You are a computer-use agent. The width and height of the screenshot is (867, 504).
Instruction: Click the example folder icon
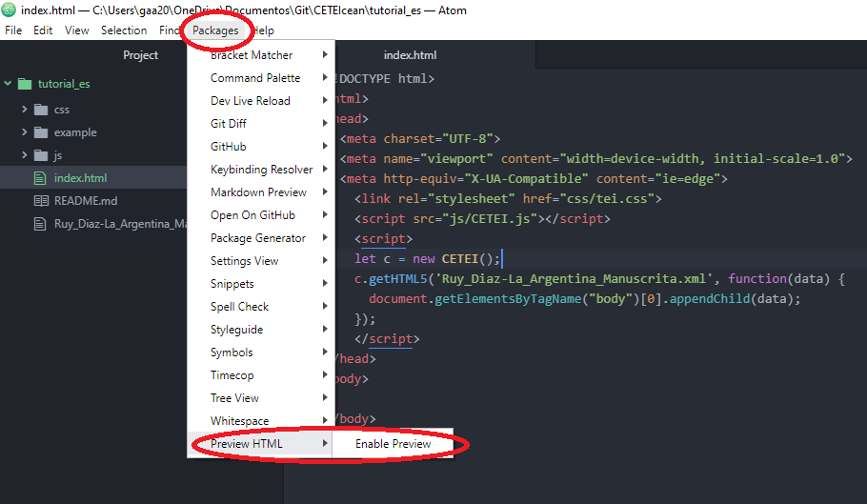pos(41,132)
